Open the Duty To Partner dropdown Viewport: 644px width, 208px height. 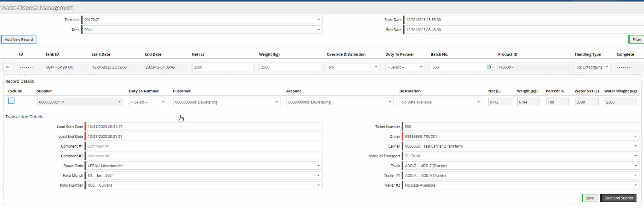coord(404,67)
